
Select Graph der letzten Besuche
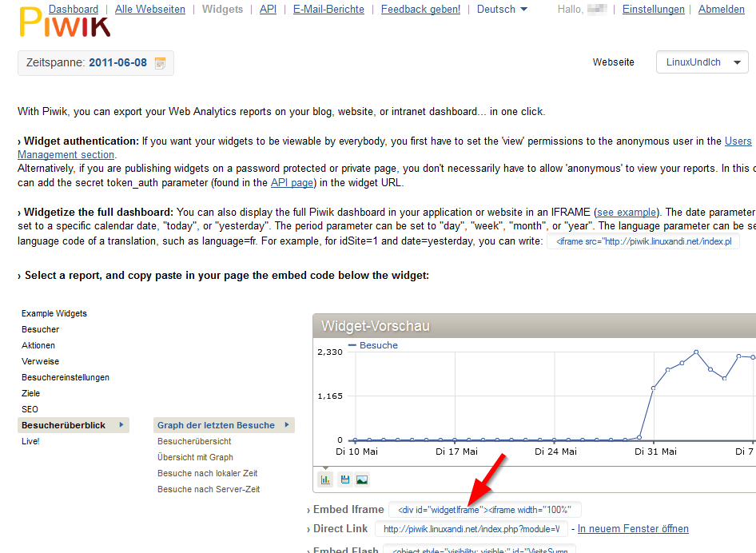pos(216,425)
